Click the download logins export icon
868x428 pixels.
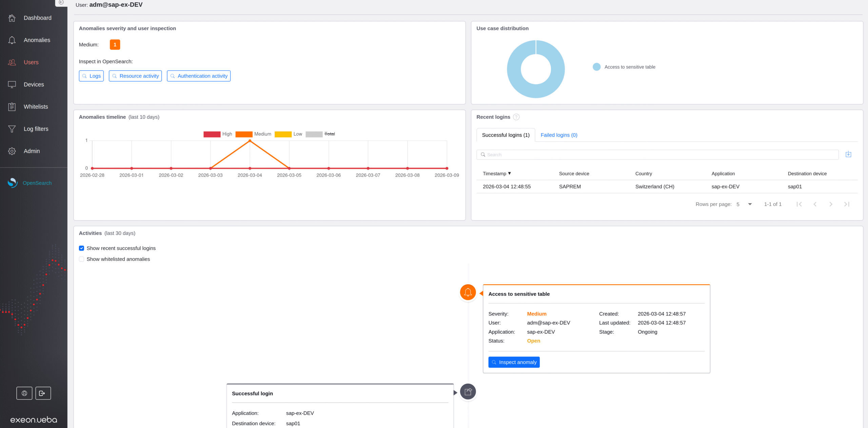click(848, 155)
